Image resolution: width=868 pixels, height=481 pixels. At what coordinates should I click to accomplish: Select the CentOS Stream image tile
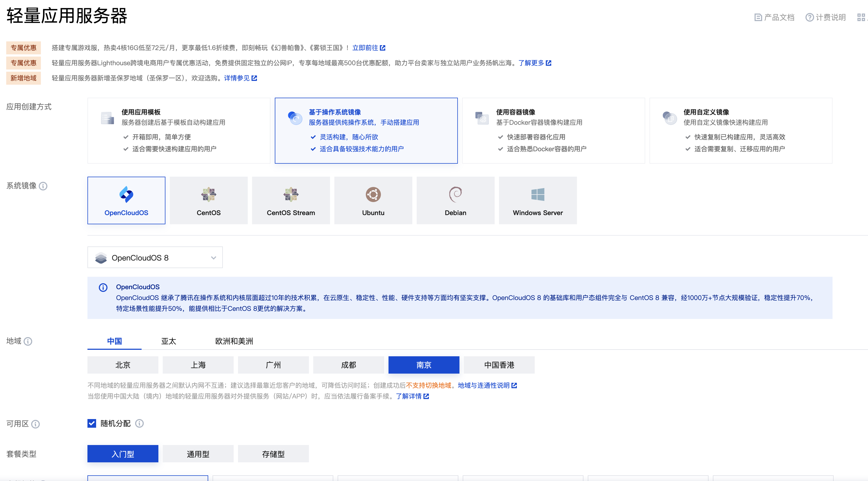point(291,201)
